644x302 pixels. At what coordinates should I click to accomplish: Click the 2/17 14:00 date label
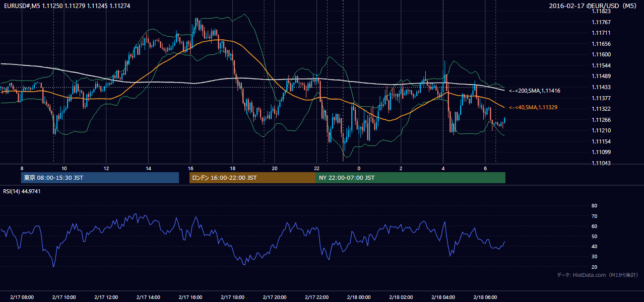coord(148,297)
